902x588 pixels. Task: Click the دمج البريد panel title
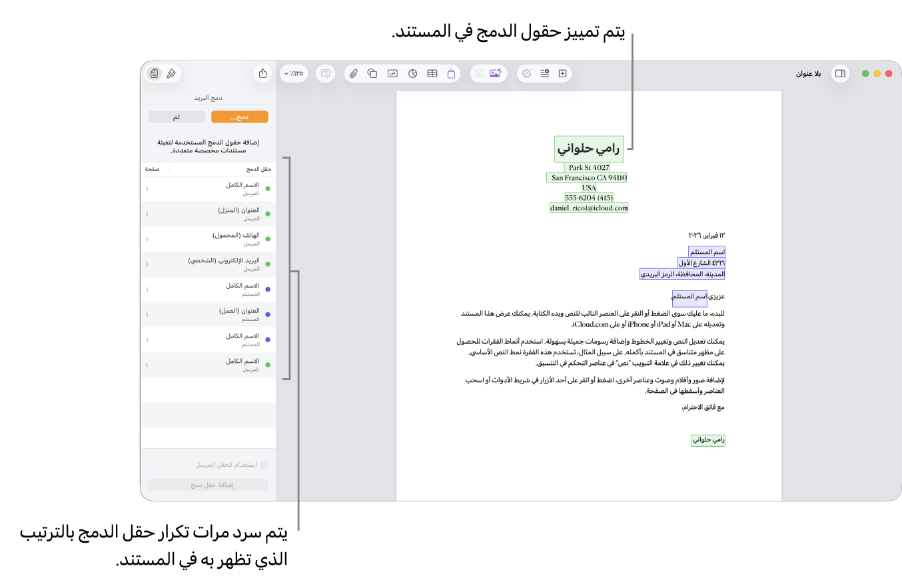209,98
